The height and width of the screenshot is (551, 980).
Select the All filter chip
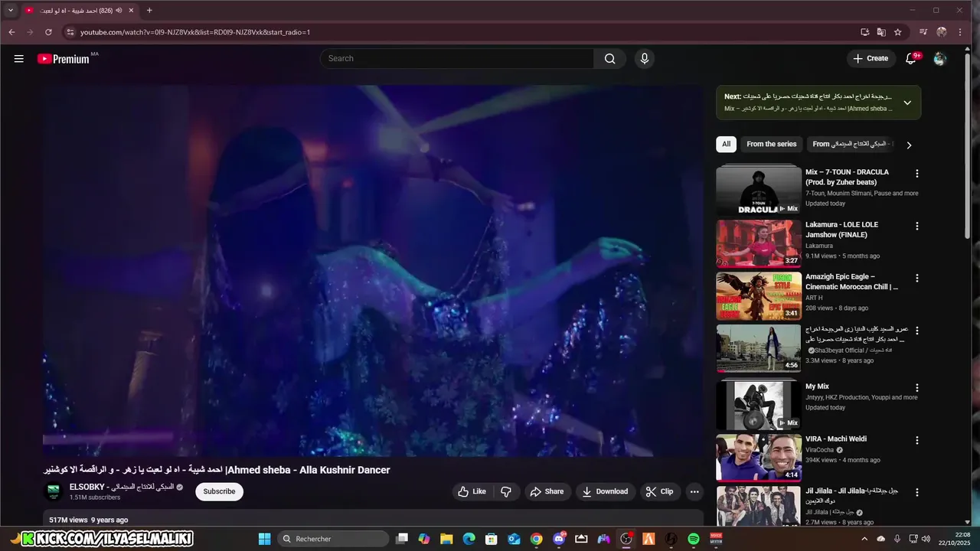(726, 145)
